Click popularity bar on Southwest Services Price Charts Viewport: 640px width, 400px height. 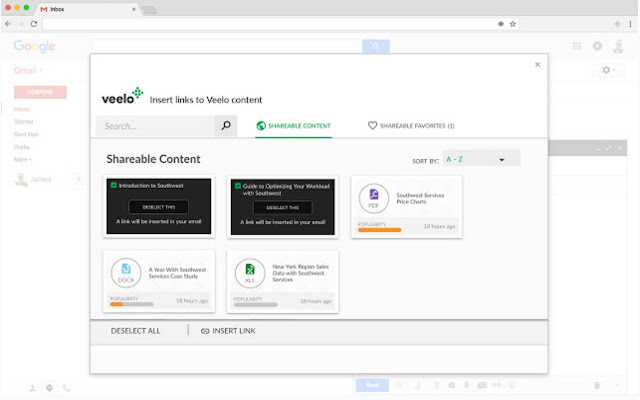(380, 230)
